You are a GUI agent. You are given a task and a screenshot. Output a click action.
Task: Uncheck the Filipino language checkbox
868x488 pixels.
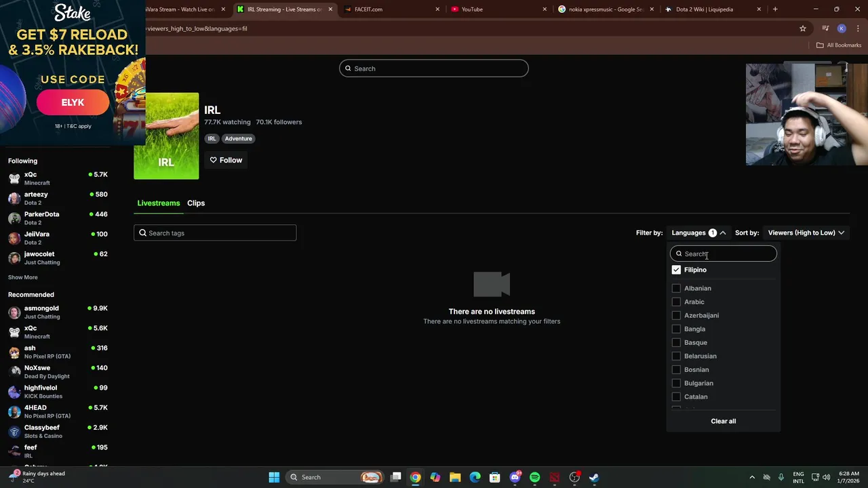pos(676,270)
